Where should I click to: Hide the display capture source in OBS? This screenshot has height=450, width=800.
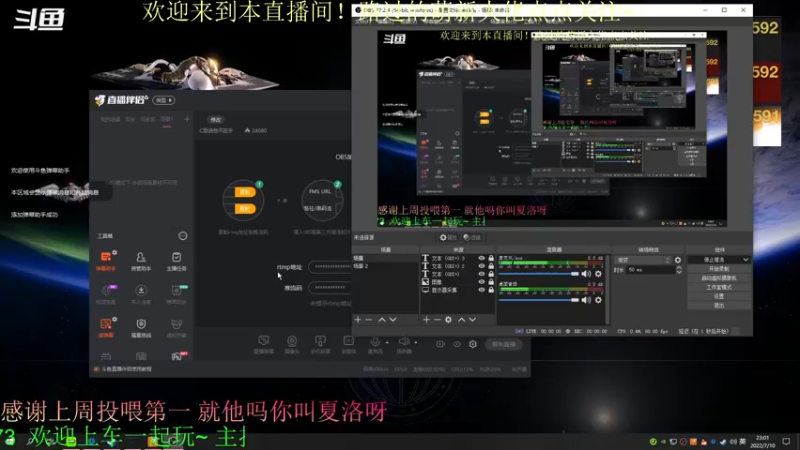pos(482,290)
